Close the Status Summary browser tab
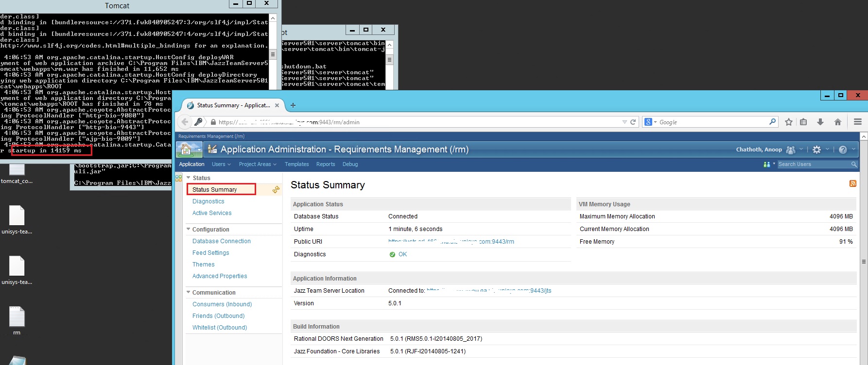Image resolution: width=868 pixels, height=365 pixels. point(277,105)
